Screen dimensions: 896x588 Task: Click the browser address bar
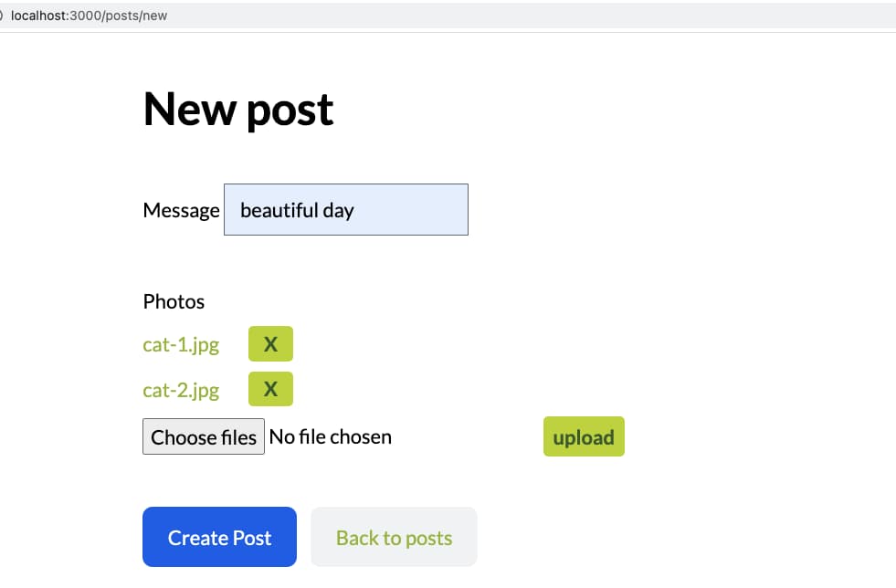tap(365, 15)
